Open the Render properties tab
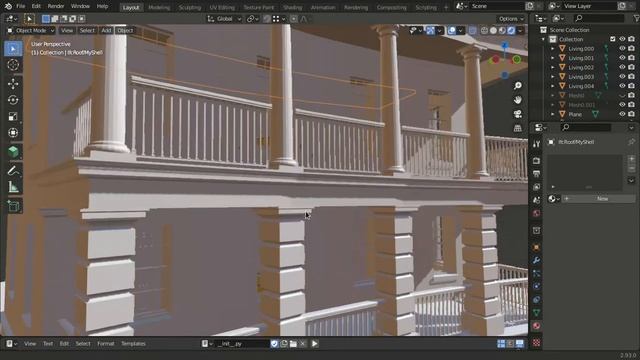Screen dimensions: 640x360 [x=536, y=161]
